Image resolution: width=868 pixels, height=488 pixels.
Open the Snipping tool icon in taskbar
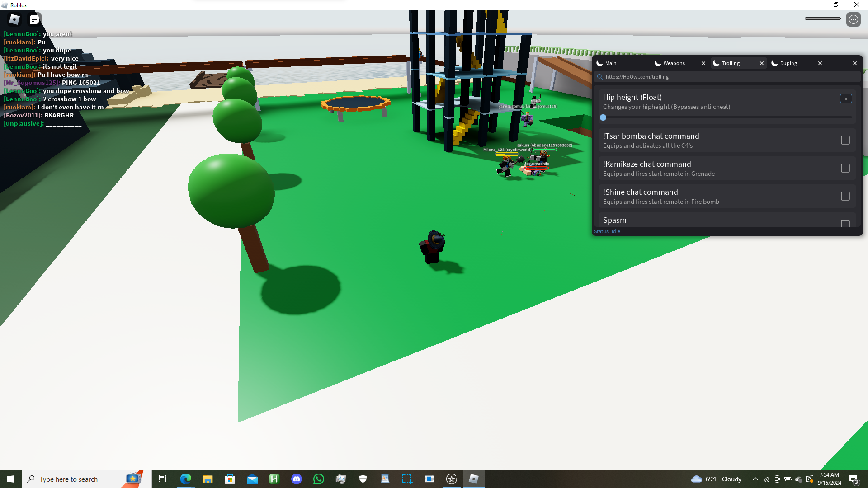point(407,479)
